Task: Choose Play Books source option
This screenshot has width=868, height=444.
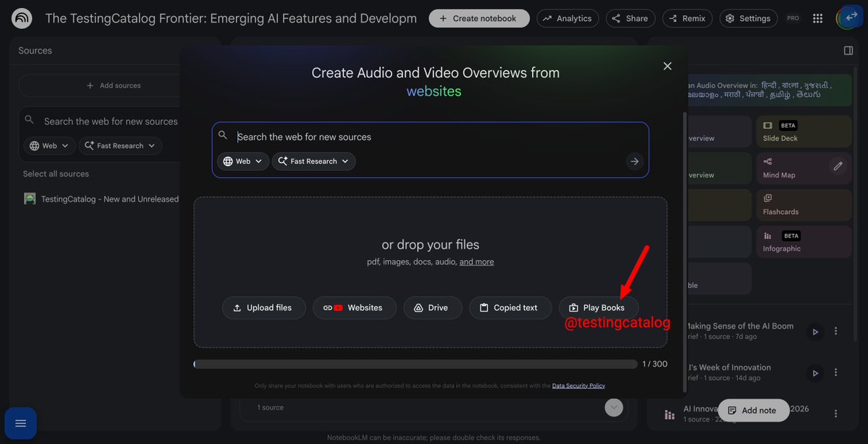Action: (x=599, y=308)
